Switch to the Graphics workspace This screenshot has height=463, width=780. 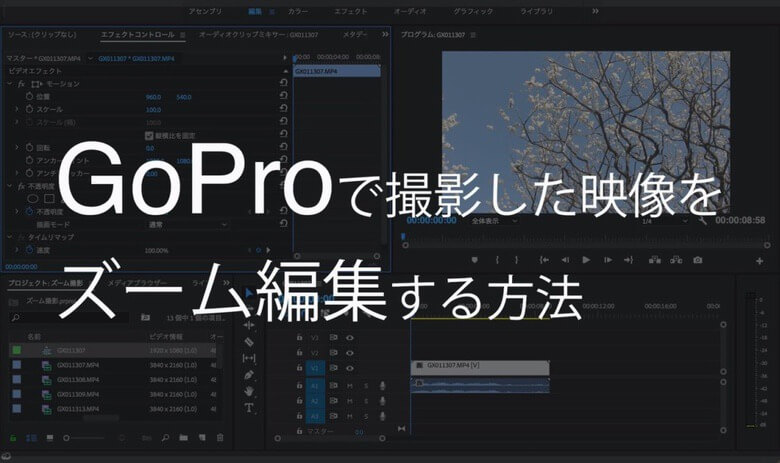pos(473,11)
